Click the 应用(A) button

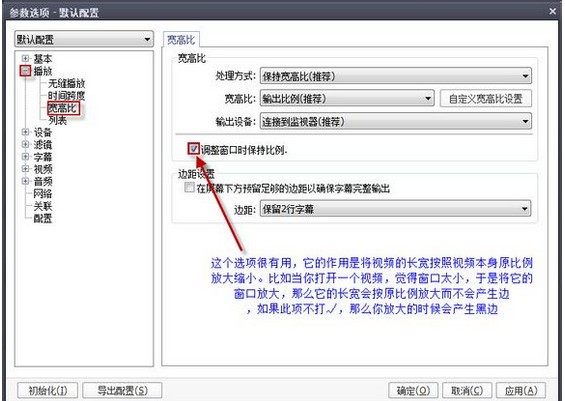521,391
